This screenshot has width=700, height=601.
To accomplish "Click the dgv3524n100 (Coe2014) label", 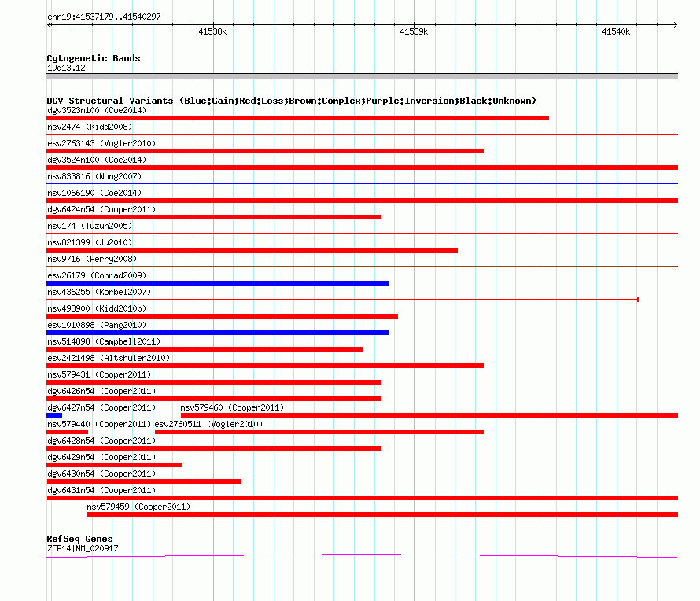I will pyautogui.click(x=97, y=160).
